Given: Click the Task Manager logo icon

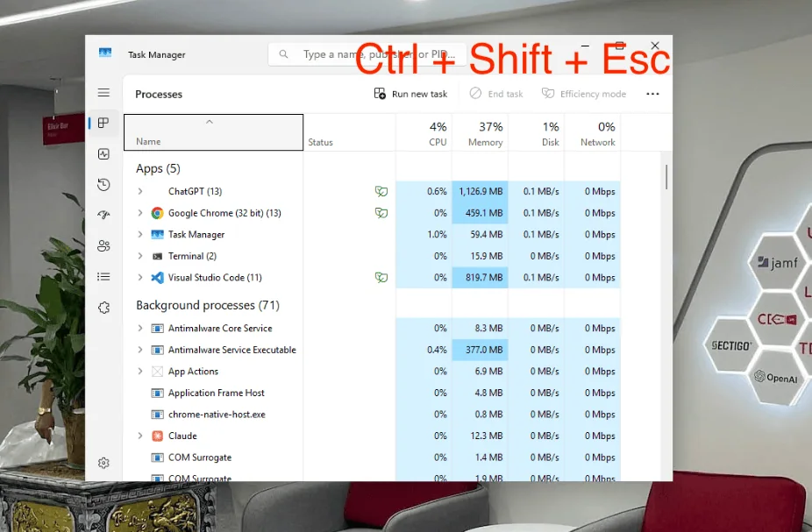Looking at the screenshot, I should click(105, 53).
